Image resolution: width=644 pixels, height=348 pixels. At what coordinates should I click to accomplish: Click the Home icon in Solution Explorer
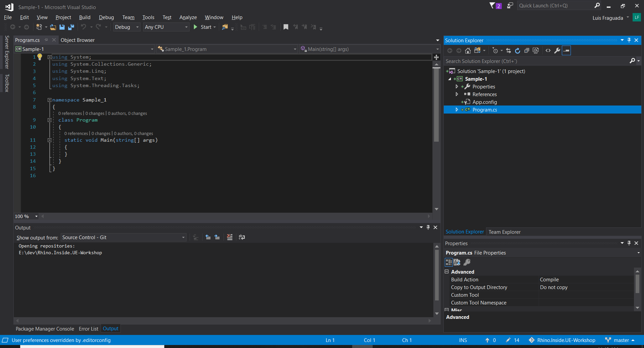click(468, 51)
